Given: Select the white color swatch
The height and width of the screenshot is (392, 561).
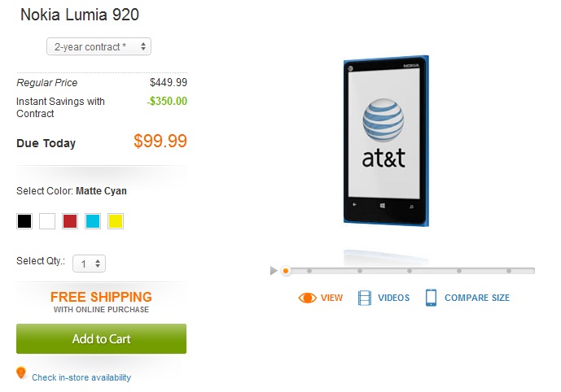Looking at the screenshot, I should (47, 220).
